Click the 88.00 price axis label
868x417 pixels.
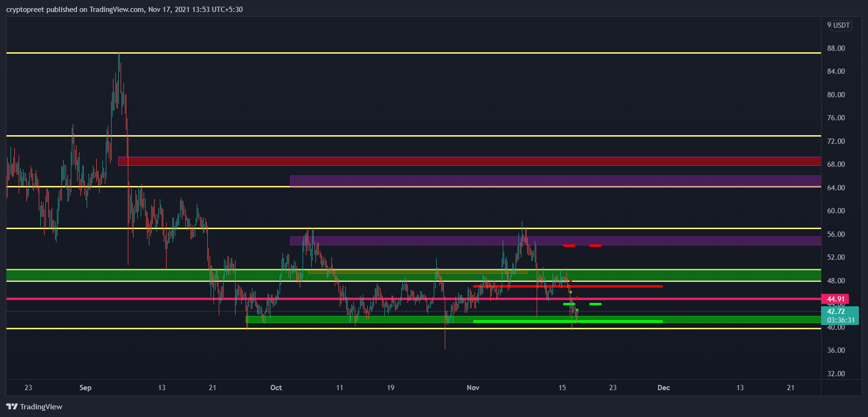click(x=836, y=48)
